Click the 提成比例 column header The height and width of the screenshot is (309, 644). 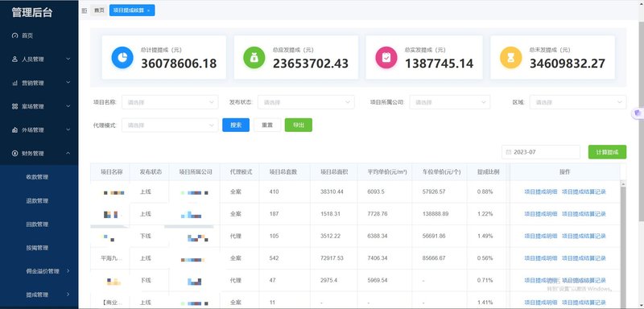point(488,172)
